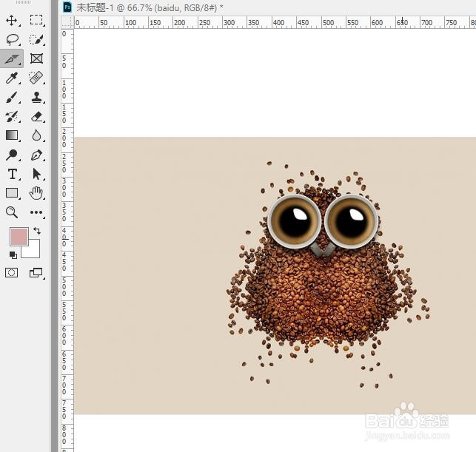Open the Edit Toolbar ellipsis menu
Viewport: 476px width, 452px height.
[36, 212]
